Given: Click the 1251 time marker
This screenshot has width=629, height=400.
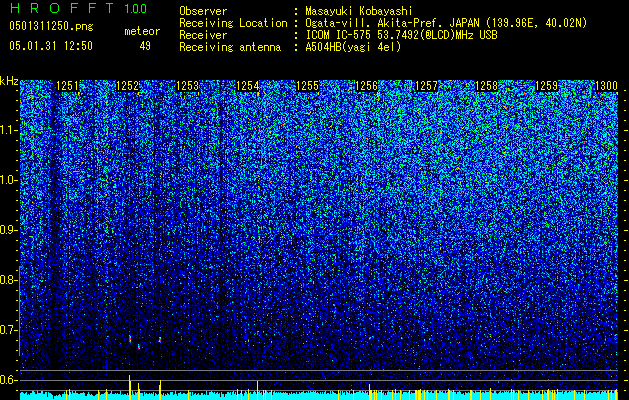Looking at the screenshot, I should (x=67, y=86).
